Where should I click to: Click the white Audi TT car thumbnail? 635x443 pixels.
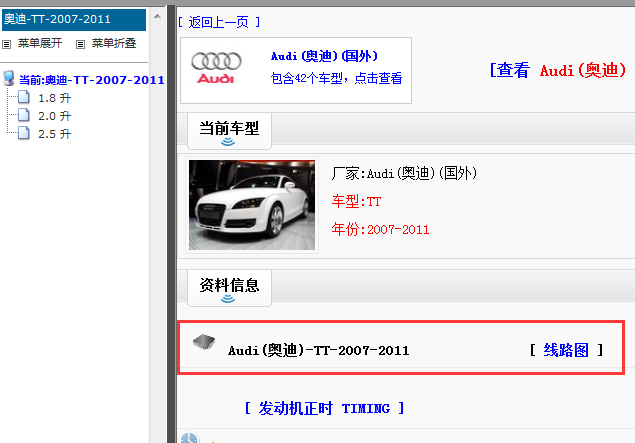tap(252, 205)
